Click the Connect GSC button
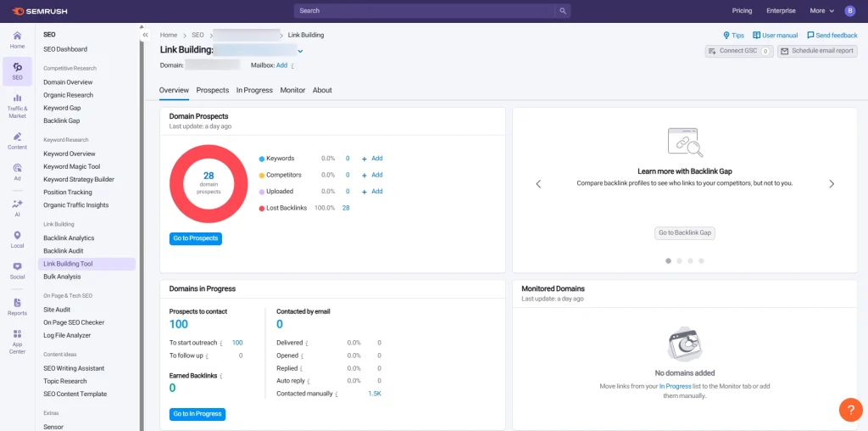The image size is (868, 431). click(x=739, y=51)
